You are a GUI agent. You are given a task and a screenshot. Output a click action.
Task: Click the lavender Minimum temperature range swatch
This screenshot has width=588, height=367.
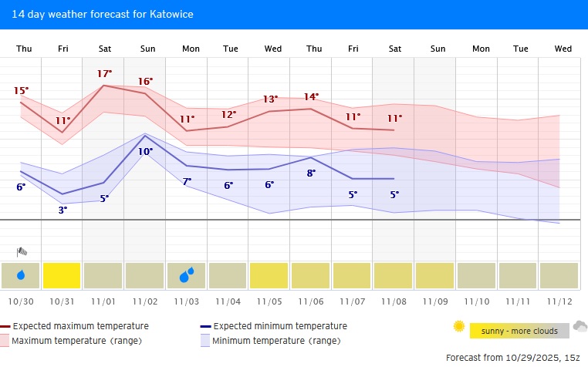tap(205, 340)
